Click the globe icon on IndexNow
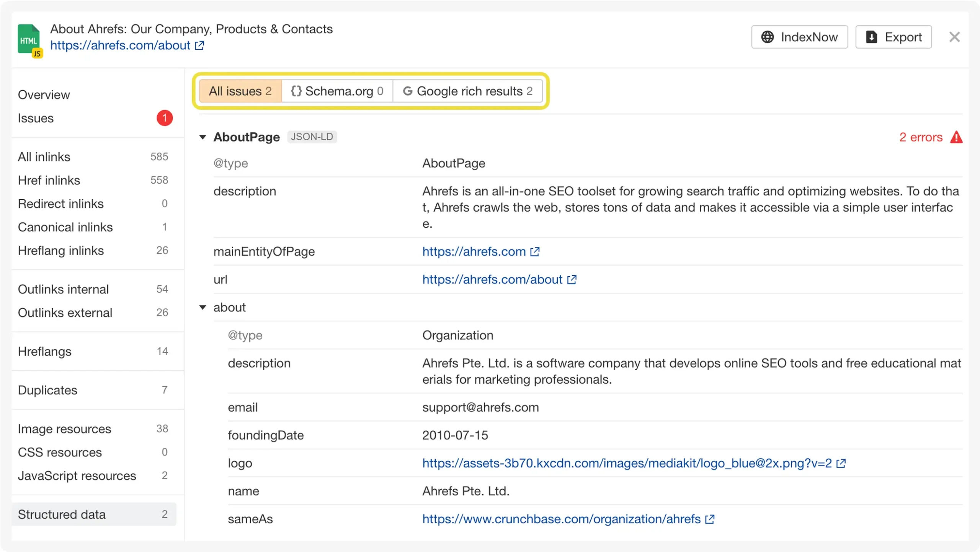The height and width of the screenshot is (552, 980). tap(767, 37)
